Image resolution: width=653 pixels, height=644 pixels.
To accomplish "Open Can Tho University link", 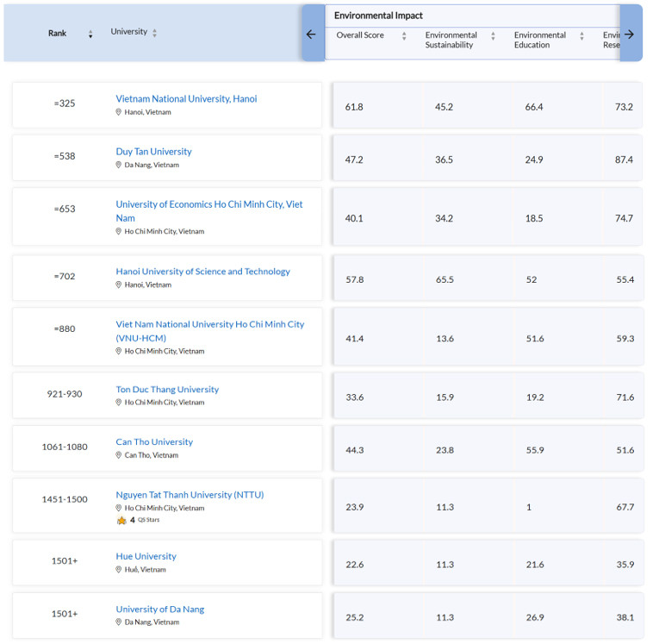I will [x=154, y=442].
